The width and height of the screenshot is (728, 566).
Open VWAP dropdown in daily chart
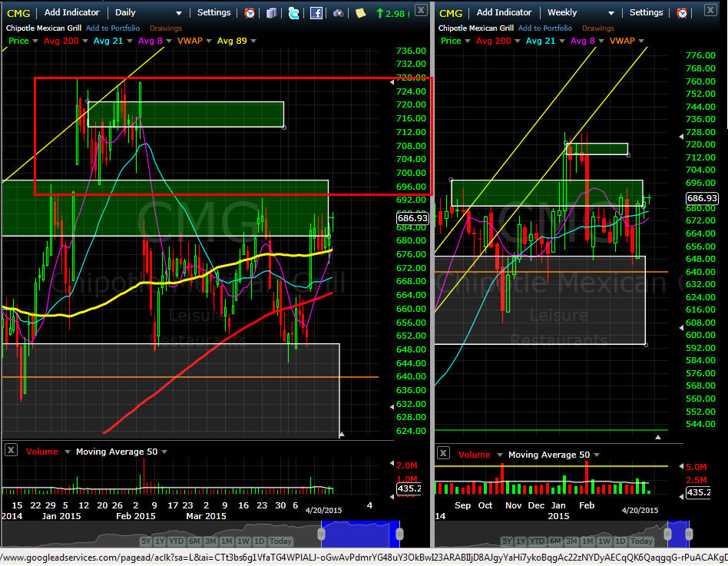tap(209, 41)
